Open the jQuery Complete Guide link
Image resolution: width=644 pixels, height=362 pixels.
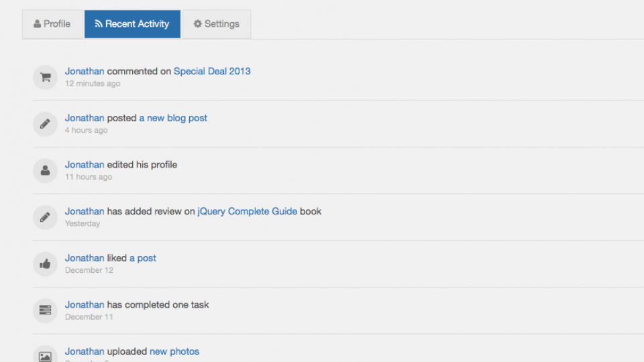click(x=248, y=211)
